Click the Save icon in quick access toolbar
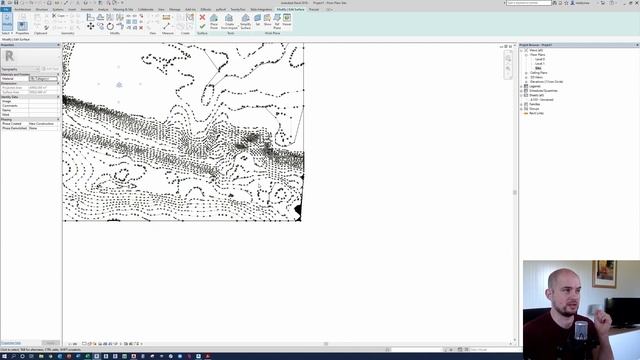This screenshot has width=640, height=360. (x=16, y=2)
